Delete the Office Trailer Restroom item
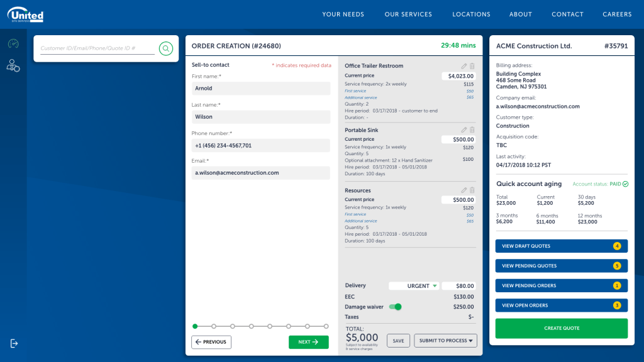 [472, 66]
